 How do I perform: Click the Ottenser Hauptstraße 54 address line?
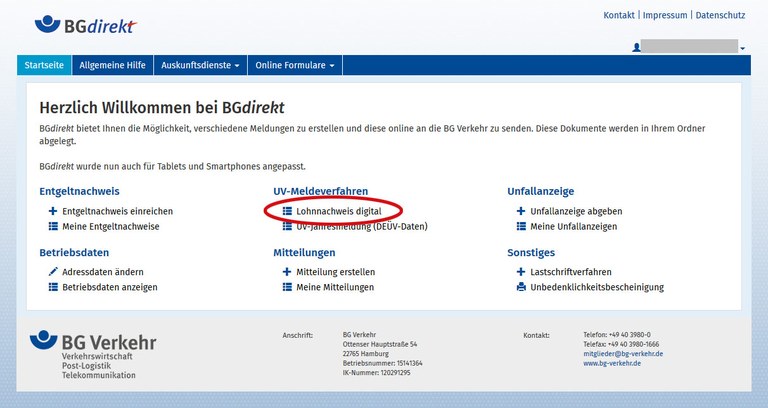[380, 344]
